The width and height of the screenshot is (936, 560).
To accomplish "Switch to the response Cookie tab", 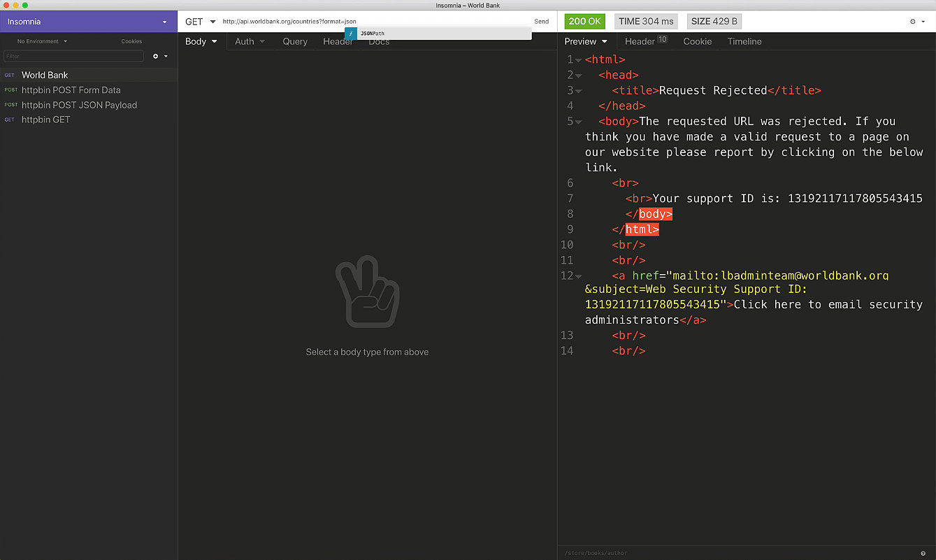I will (x=698, y=42).
